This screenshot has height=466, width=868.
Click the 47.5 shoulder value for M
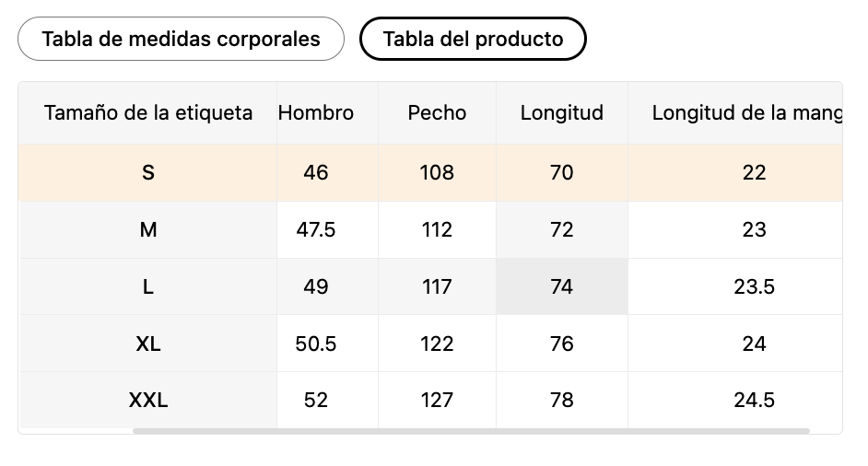point(316,229)
